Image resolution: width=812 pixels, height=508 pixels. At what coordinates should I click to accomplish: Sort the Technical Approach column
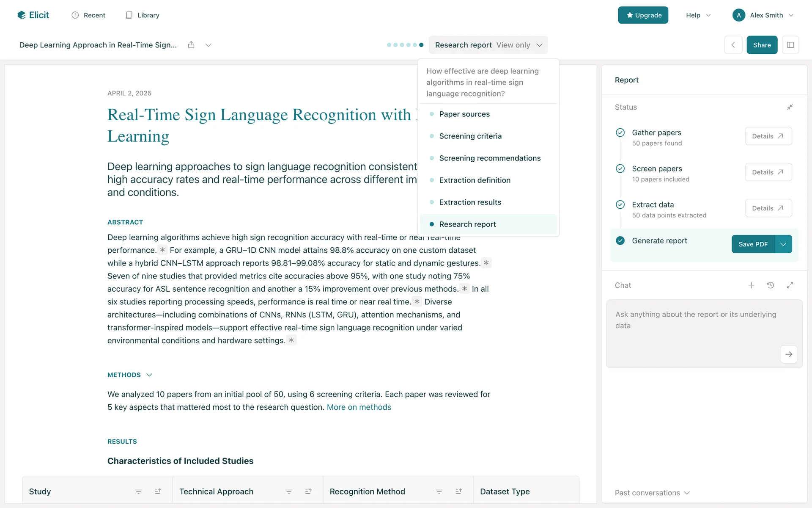[x=308, y=491]
